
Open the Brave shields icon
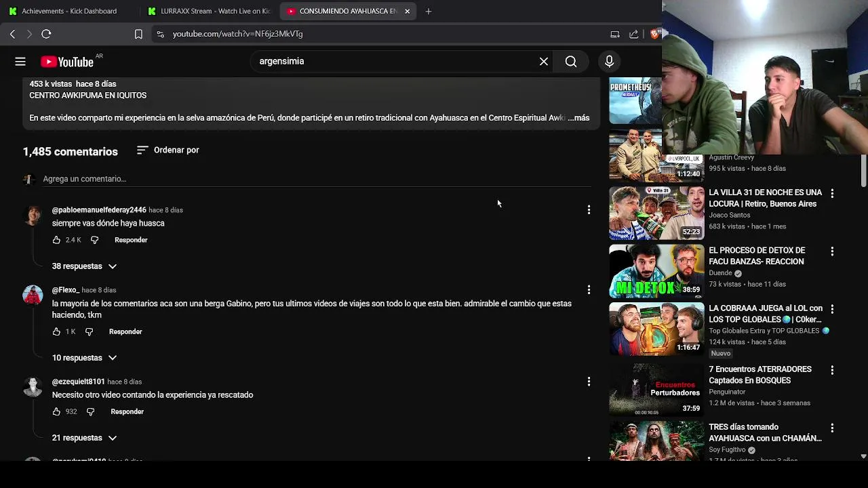click(654, 34)
